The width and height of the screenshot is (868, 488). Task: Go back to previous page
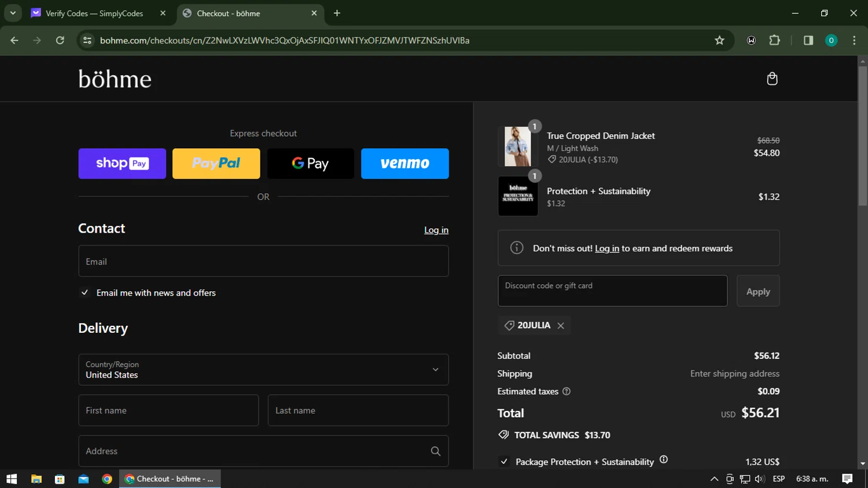tap(14, 41)
